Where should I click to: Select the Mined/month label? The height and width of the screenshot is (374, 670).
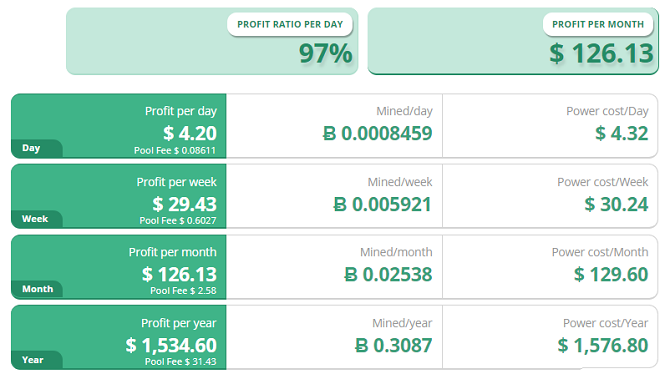(x=396, y=252)
